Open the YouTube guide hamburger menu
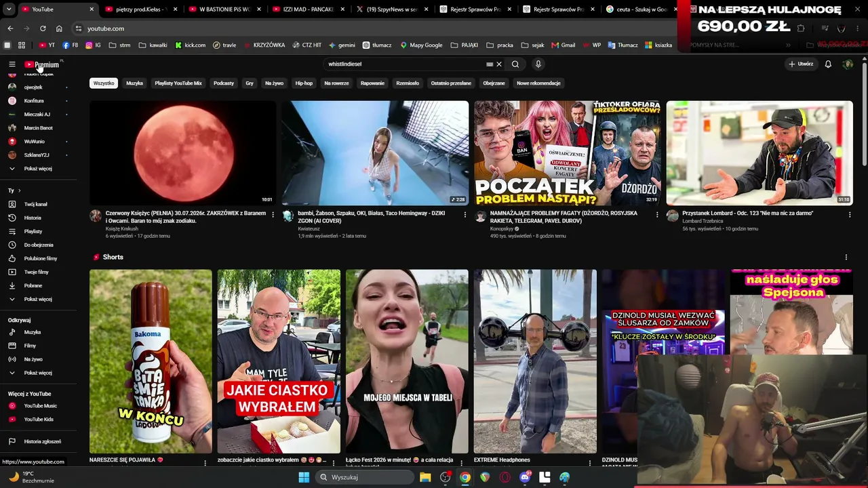 tap(12, 64)
